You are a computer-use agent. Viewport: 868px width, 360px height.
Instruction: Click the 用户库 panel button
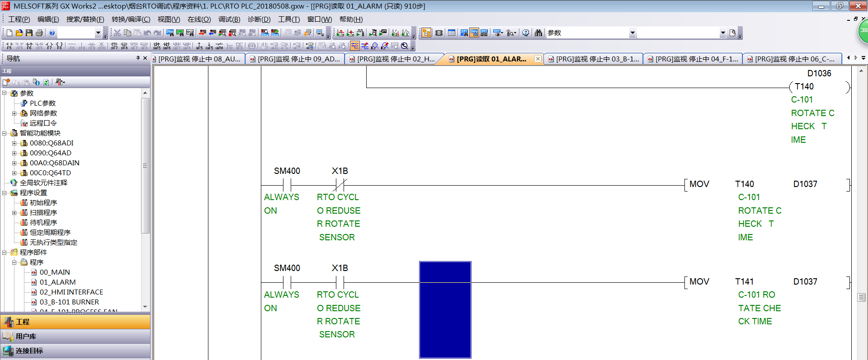(26, 337)
